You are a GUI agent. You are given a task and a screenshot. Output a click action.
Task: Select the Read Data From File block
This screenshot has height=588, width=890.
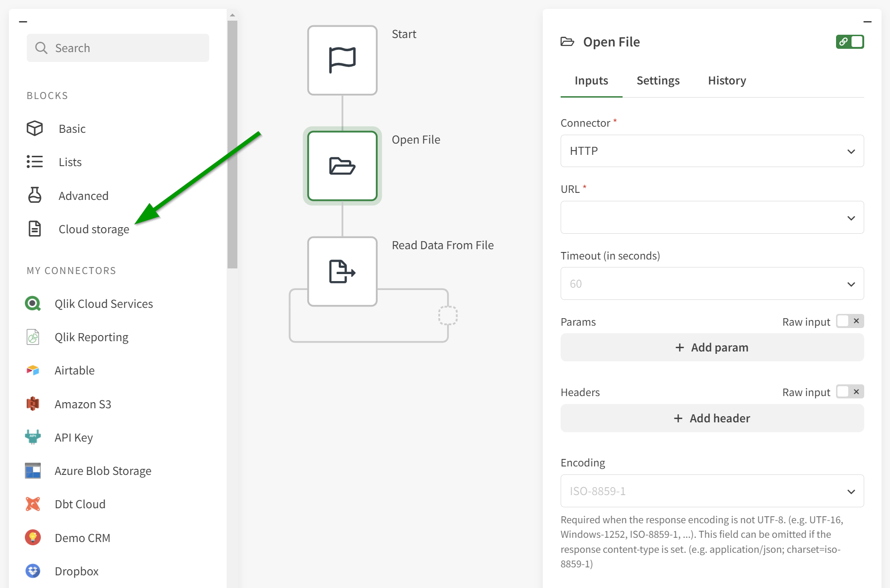pos(342,272)
